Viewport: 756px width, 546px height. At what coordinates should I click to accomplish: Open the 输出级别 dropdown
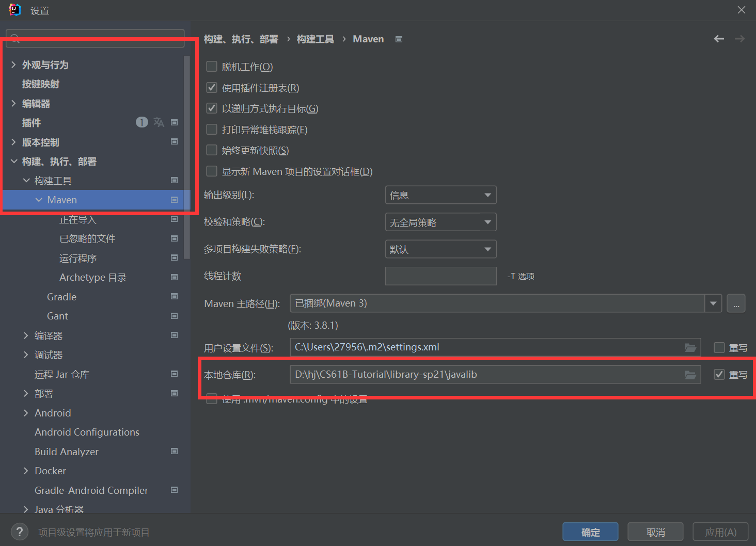click(x=441, y=195)
